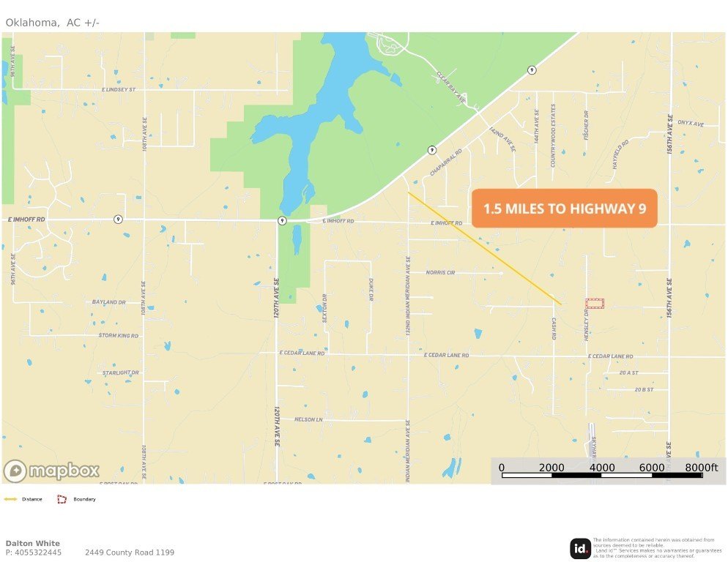Image resolution: width=728 pixels, height=562 pixels.
Task: Click the Highway 9 shield near Imhoff Rd west
Action: (119, 219)
